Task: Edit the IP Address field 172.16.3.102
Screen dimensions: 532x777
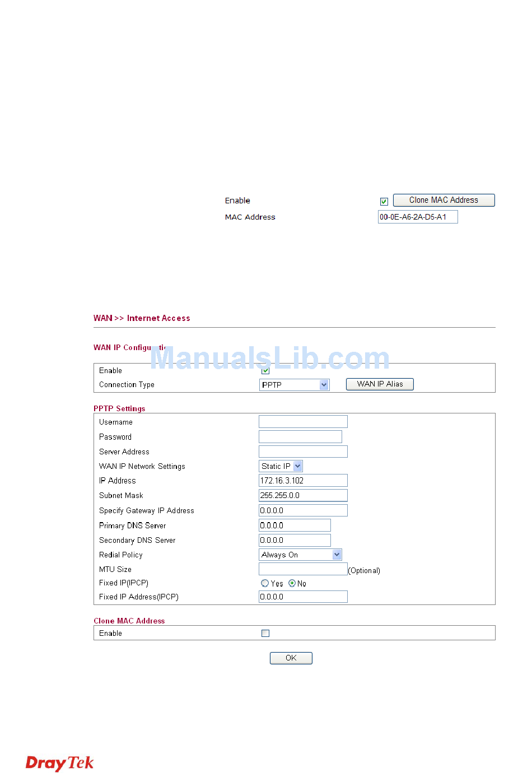Action: (303, 481)
